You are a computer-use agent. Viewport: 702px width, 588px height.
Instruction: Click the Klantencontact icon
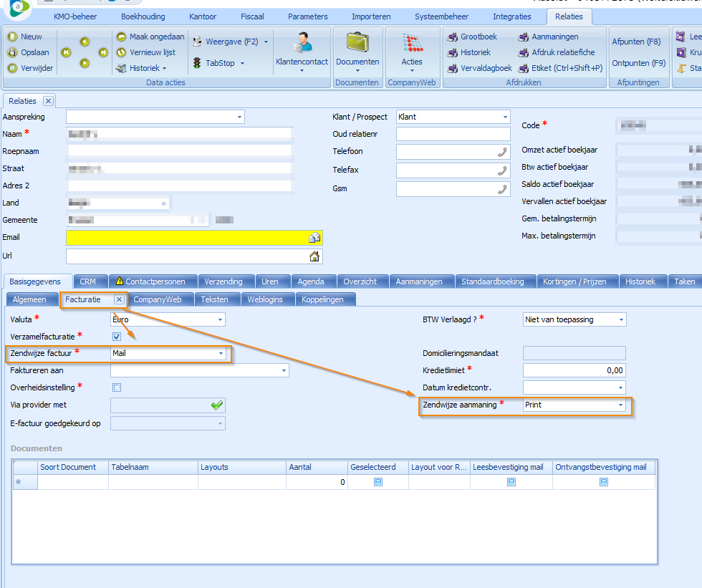[x=302, y=43]
